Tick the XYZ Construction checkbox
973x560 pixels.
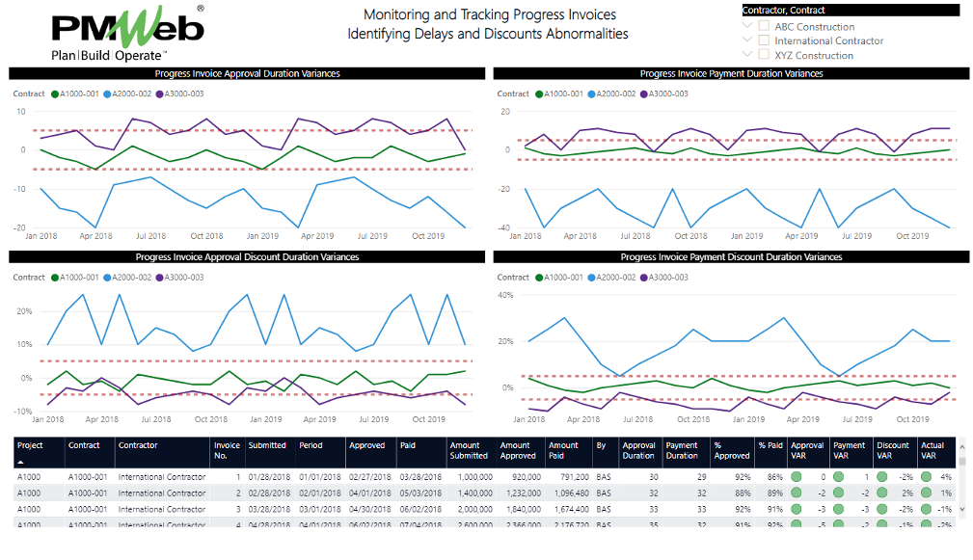click(764, 55)
